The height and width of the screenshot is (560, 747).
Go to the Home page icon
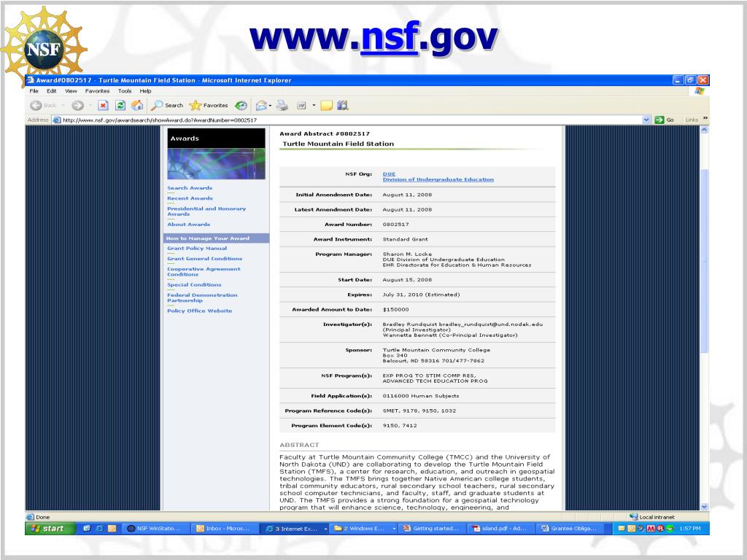click(137, 106)
